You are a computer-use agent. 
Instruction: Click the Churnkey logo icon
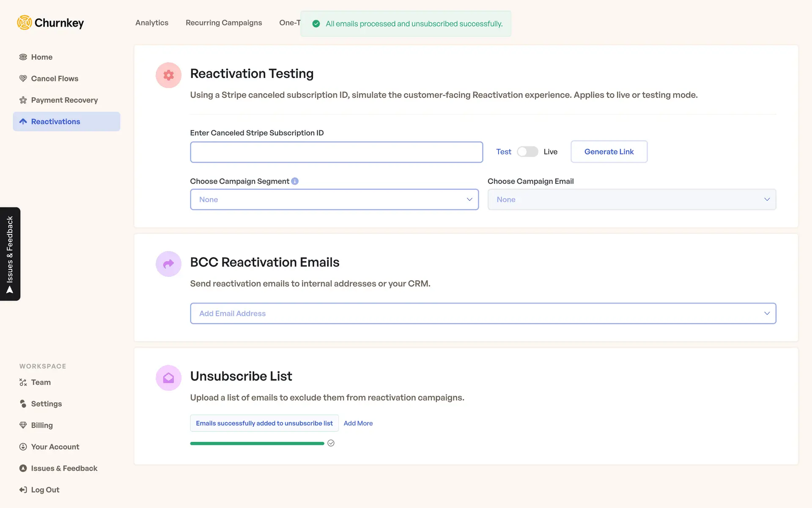(25, 22)
